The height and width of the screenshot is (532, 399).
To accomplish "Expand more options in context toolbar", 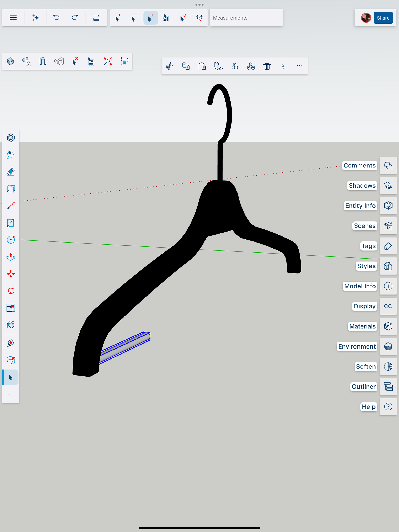I will (299, 66).
